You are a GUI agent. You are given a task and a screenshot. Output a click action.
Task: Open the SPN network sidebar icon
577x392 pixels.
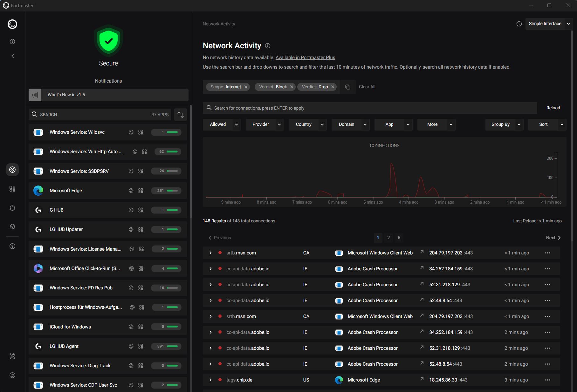click(12, 208)
